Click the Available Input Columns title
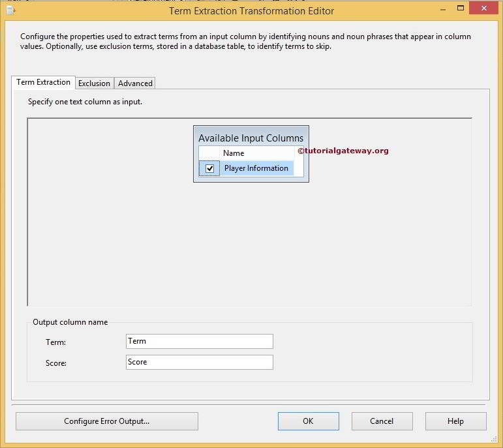Viewport: 503px width, 448px height. tap(251, 138)
